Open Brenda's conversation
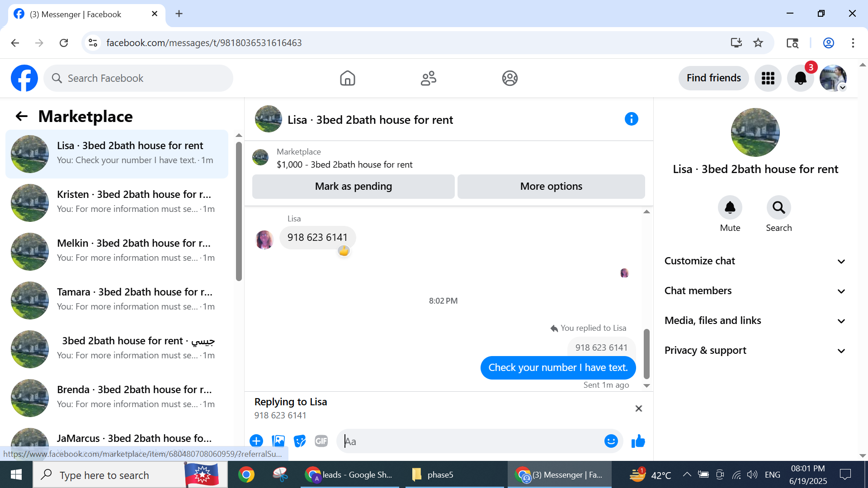 pyautogui.click(x=117, y=398)
